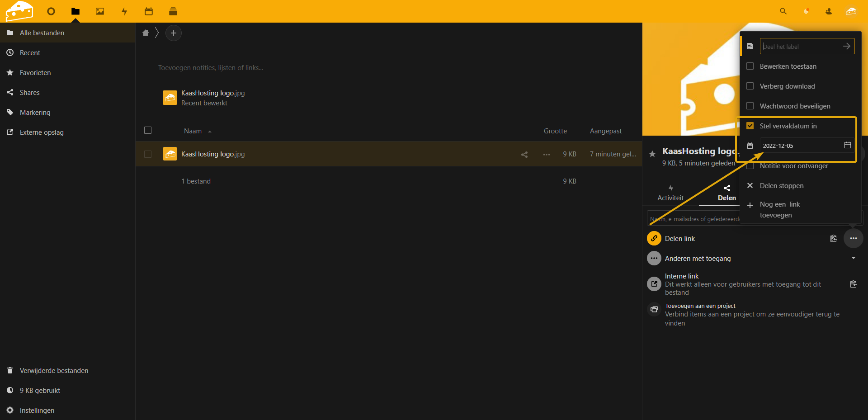Select Delen stoppen menu entry
Image resolution: width=868 pixels, height=420 pixels.
coord(781,186)
